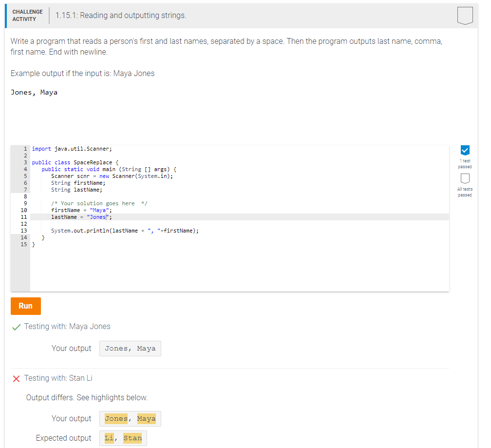The width and height of the screenshot is (491, 448).
Task: Click the System.out.println line in editor
Action: 125,231
